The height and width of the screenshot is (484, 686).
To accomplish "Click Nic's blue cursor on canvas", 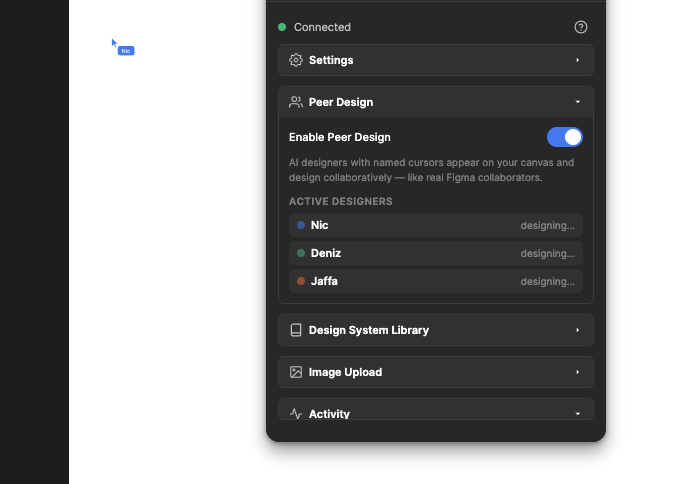I will click(114, 43).
